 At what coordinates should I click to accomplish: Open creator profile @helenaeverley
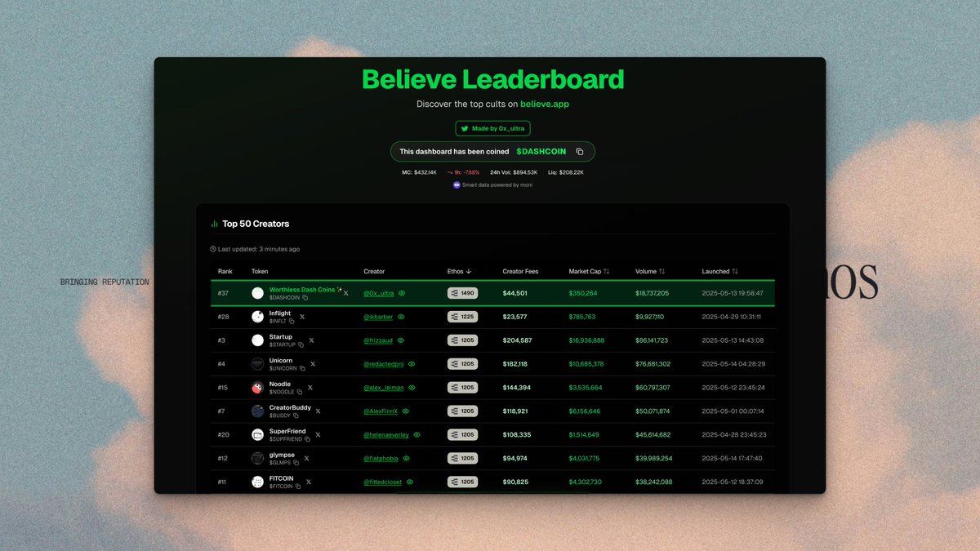point(386,435)
